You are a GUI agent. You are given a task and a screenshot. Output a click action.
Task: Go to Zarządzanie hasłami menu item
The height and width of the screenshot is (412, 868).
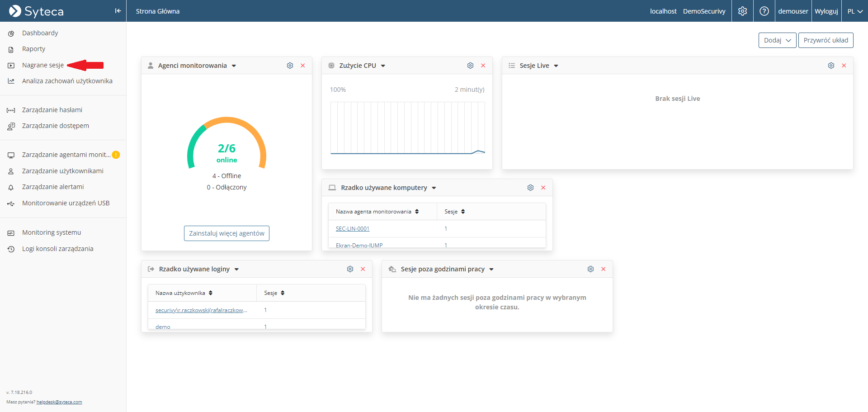pyautogui.click(x=52, y=110)
